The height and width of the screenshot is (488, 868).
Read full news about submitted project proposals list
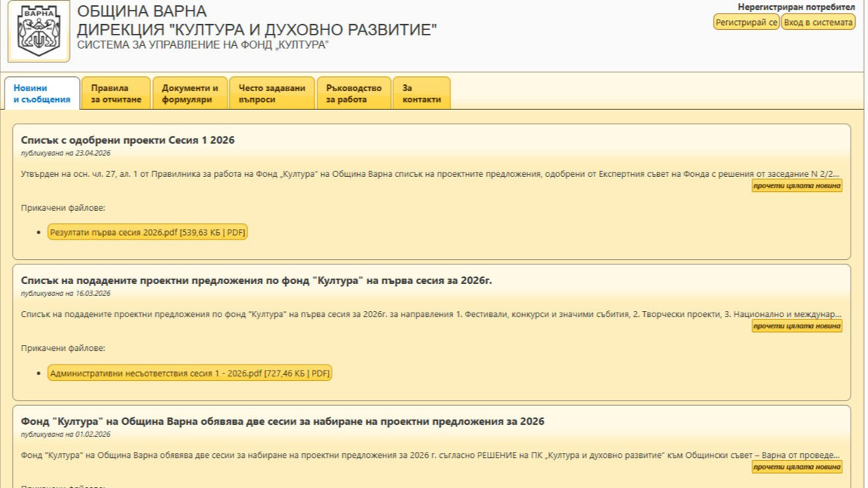pyautogui.click(x=796, y=326)
